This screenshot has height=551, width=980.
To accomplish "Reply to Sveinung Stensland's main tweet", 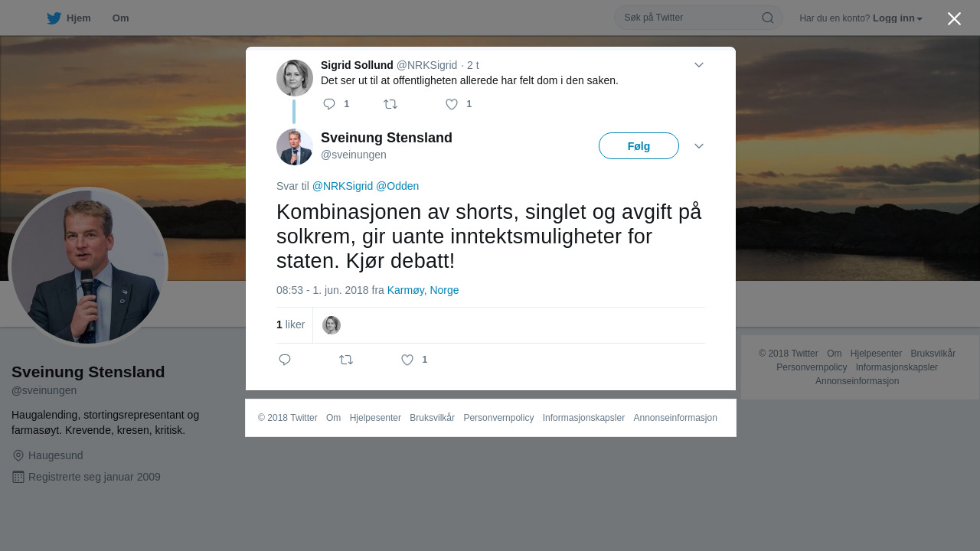I will click(285, 360).
